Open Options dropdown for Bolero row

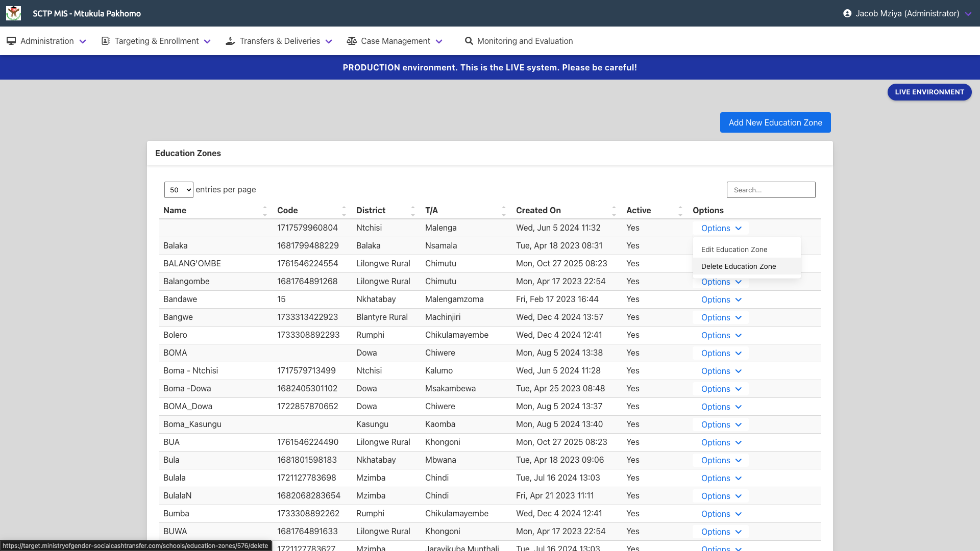pos(721,335)
